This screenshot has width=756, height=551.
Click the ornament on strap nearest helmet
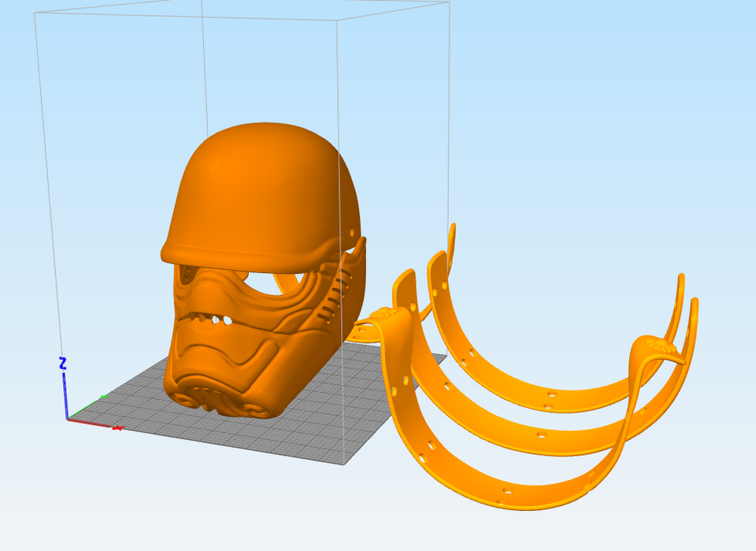[387, 313]
